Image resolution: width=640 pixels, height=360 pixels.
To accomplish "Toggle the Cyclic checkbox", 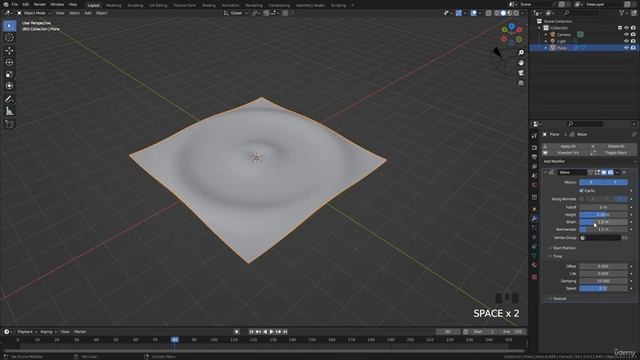I will [581, 191].
